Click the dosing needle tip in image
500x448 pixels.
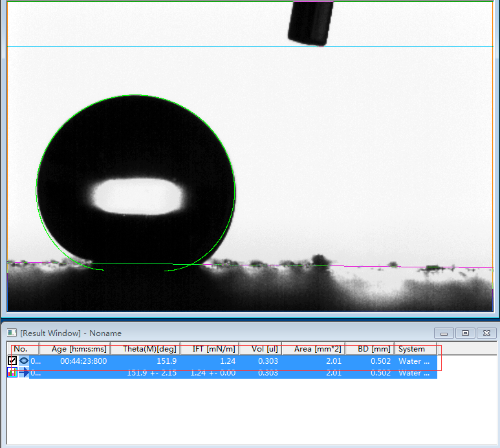pos(310,40)
